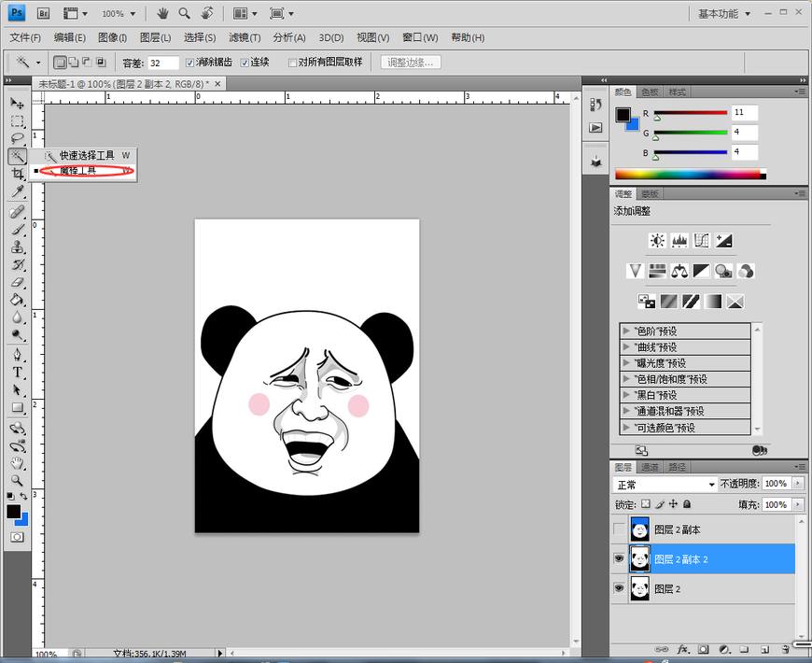Add a layer mask from the Layers panel

click(x=702, y=648)
